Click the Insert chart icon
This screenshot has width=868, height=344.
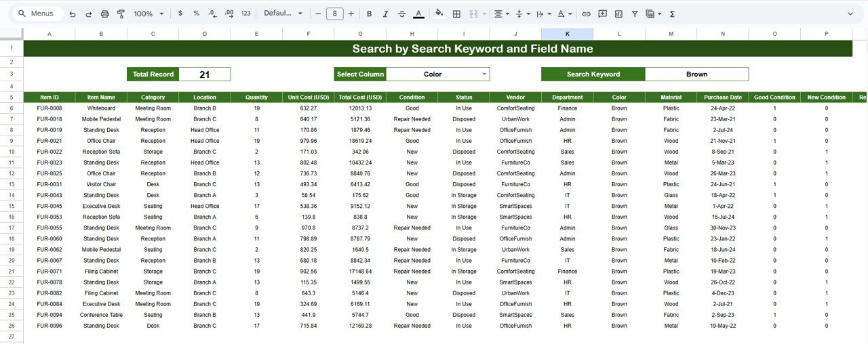[x=618, y=14]
